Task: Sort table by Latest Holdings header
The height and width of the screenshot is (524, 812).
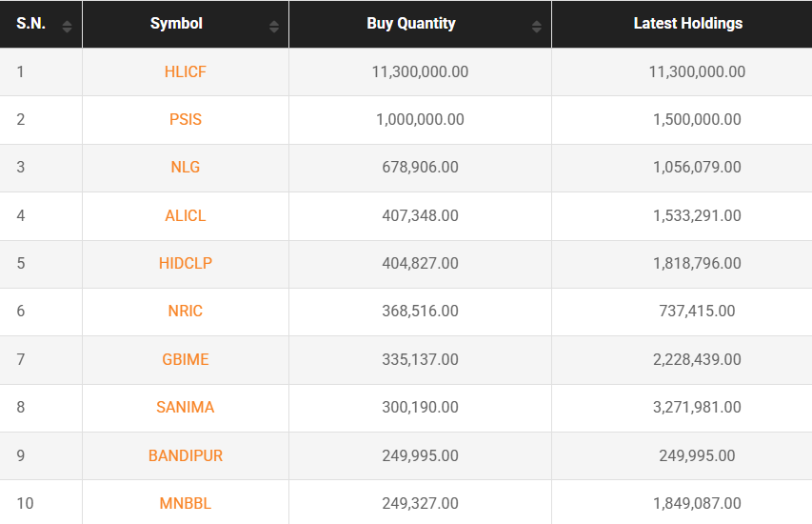Action: [x=687, y=23]
